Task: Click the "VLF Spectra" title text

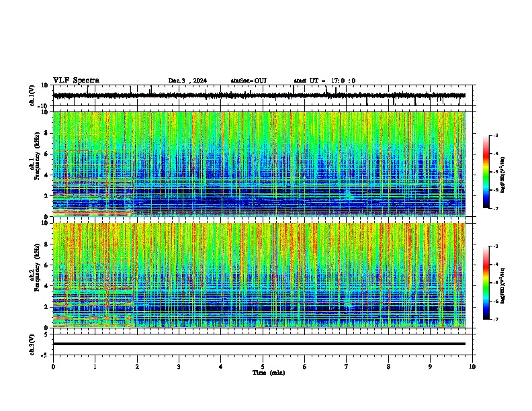Action: tap(76, 81)
